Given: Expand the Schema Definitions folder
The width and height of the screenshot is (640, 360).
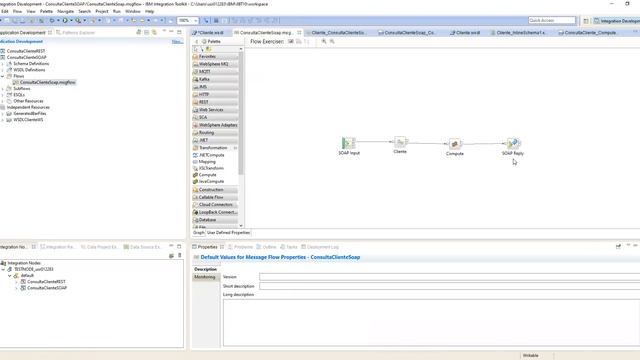Looking at the screenshot, I should pos(2,64).
